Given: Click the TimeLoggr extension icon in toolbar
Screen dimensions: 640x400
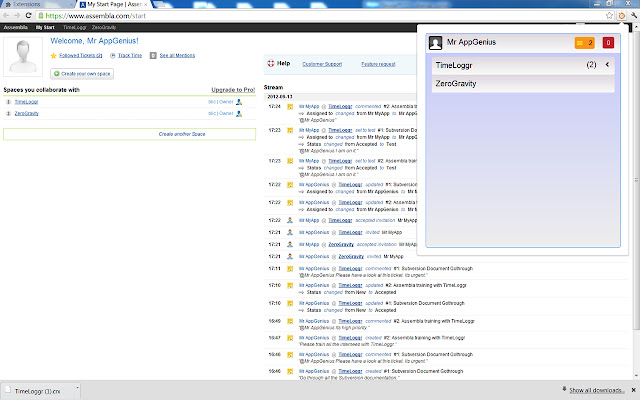Looking at the screenshot, I should (x=622, y=16).
